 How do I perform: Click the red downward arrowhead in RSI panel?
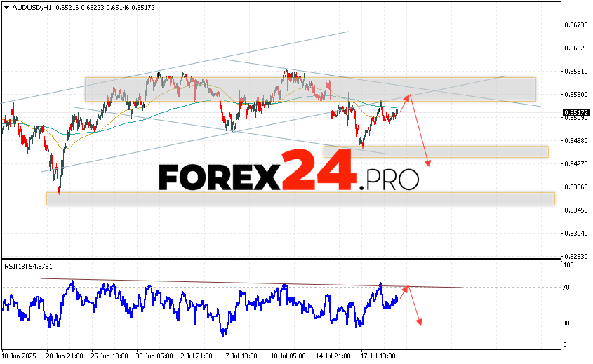[420, 321]
